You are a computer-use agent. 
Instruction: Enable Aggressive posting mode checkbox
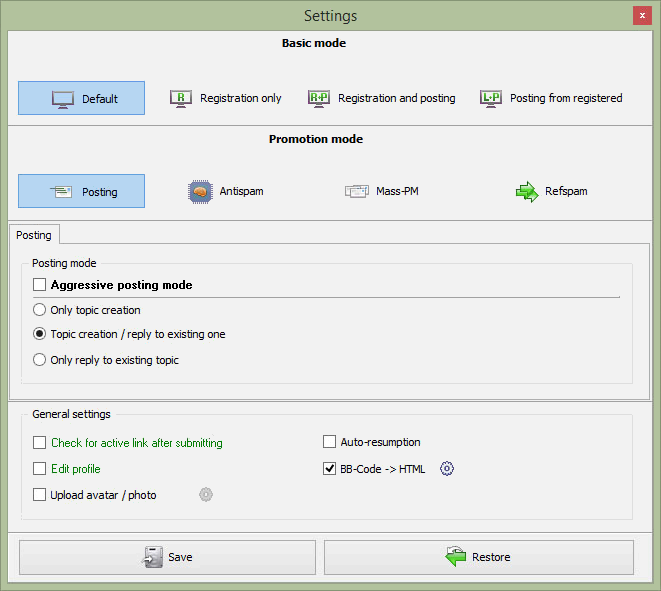(x=40, y=285)
